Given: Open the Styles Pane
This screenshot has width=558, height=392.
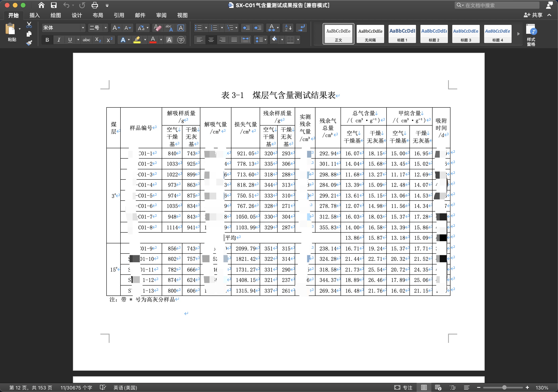Looking at the screenshot, I should coord(531,35).
